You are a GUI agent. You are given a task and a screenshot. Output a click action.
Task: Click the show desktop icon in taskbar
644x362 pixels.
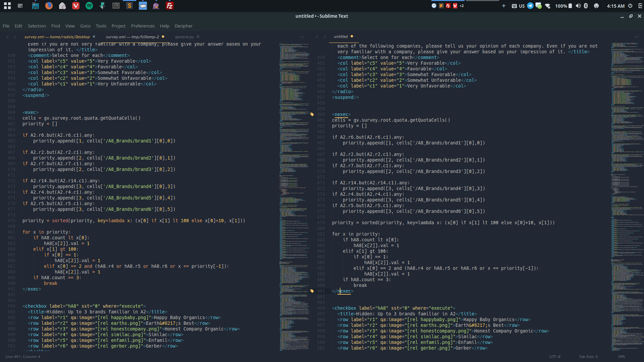click(x=20, y=6)
